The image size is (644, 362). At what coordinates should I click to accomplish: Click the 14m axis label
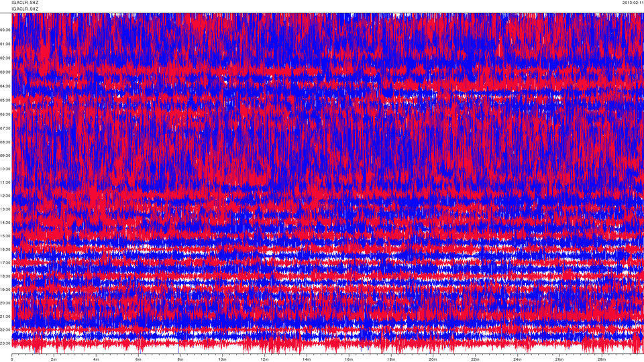pyautogui.click(x=307, y=359)
